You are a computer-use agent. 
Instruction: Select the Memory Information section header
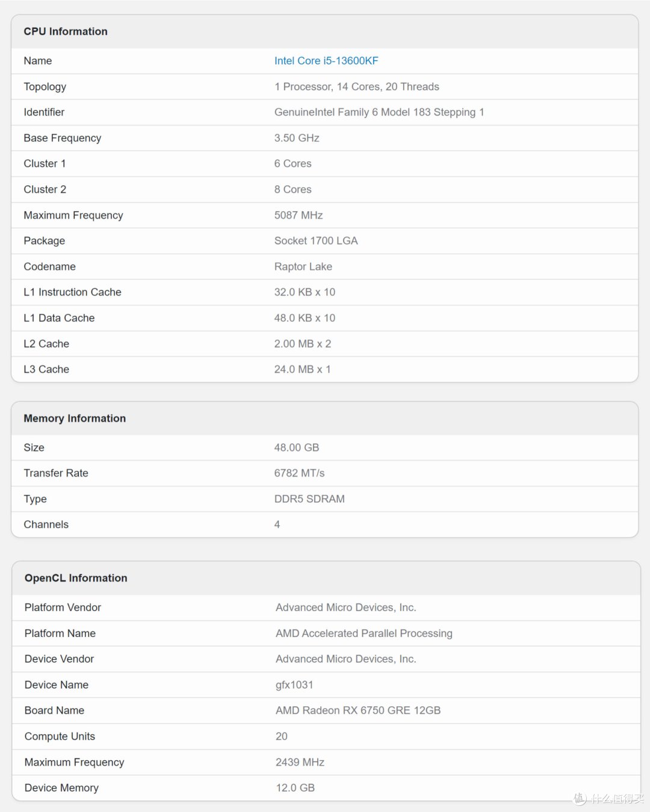(75, 418)
